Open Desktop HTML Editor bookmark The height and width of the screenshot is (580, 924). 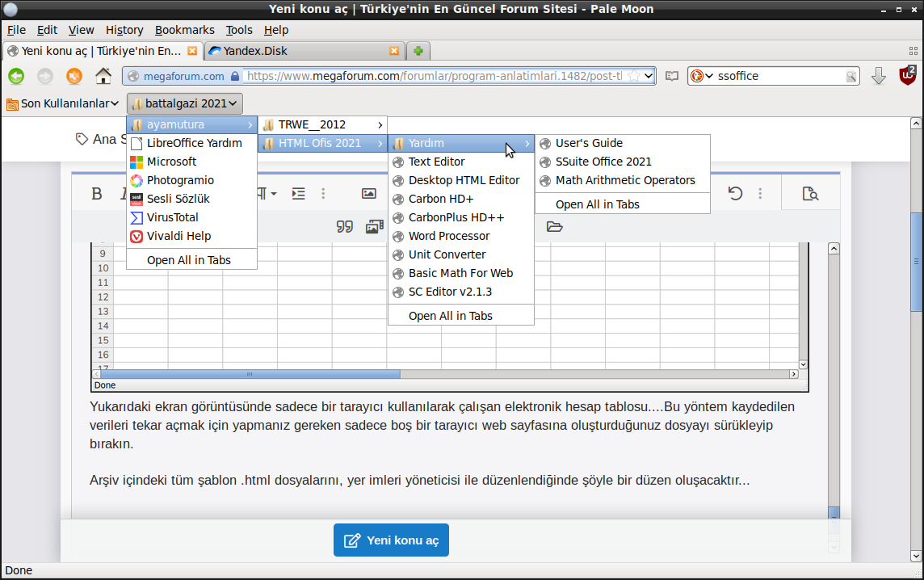461,180
